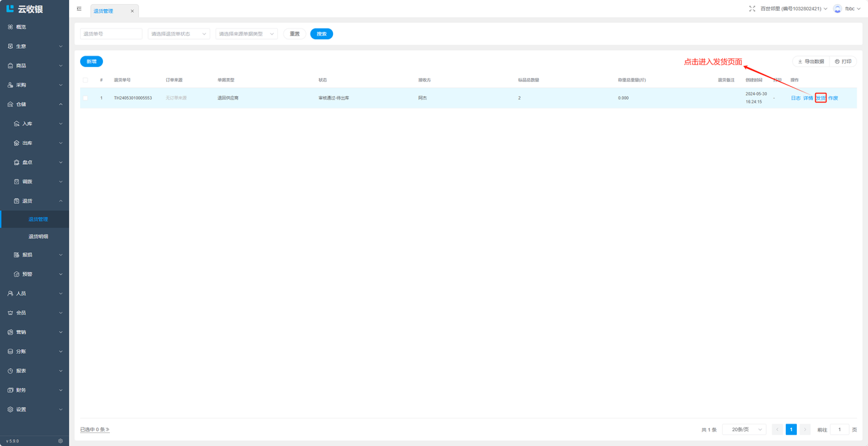This screenshot has width=868, height=446.
Task: Expand the store selector 百世邻里 dropdown
Action: 793,9
